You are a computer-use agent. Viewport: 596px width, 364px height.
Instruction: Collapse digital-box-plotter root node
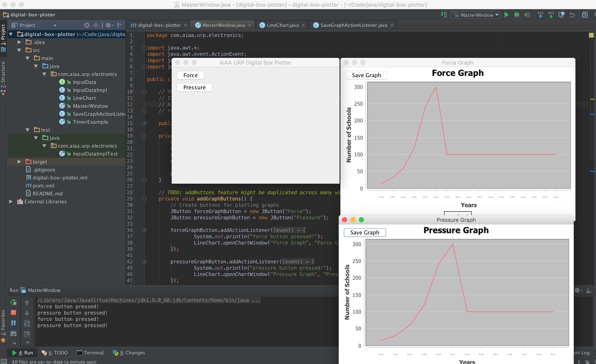pos(11,34)
